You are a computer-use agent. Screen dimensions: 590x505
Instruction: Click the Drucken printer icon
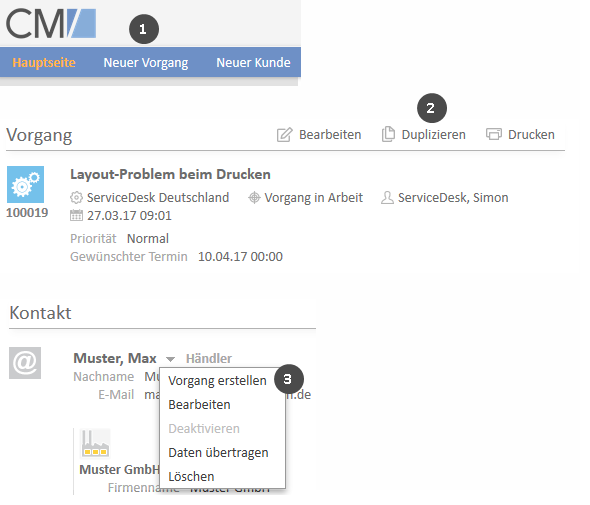pyautogui.click(x=494, y=134)
